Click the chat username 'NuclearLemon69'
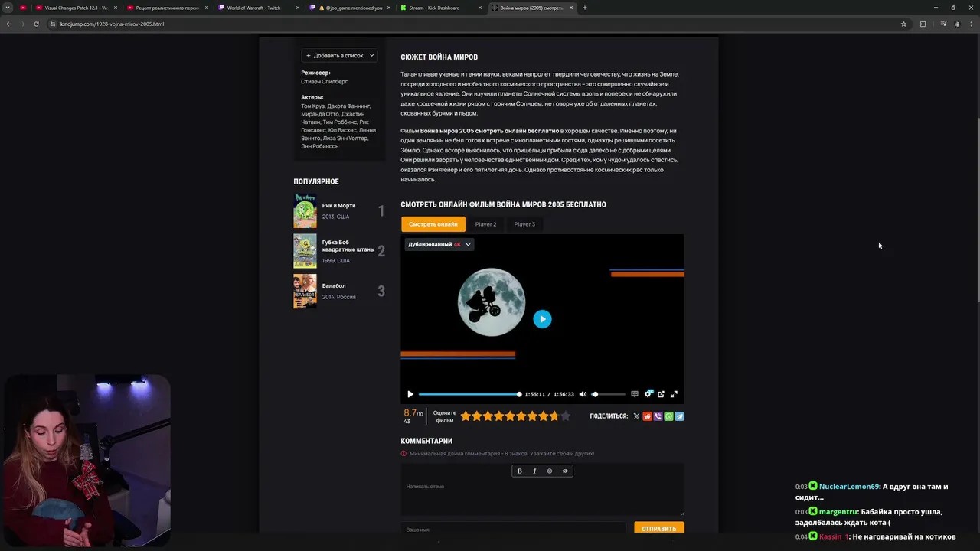 pos(849,487)
